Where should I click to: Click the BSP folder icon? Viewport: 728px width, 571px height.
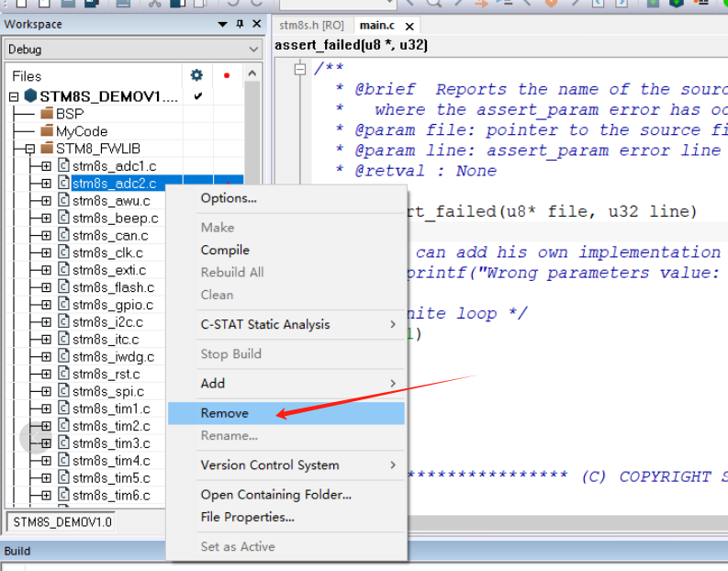click(x=47, y=113)
